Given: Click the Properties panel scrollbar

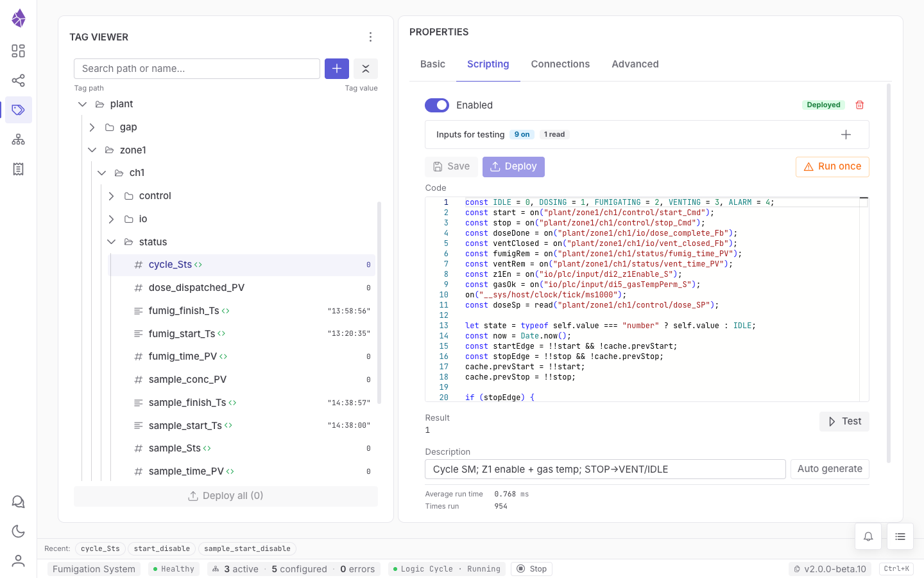Looking at the screenshot, I should (x=889, y=273).
